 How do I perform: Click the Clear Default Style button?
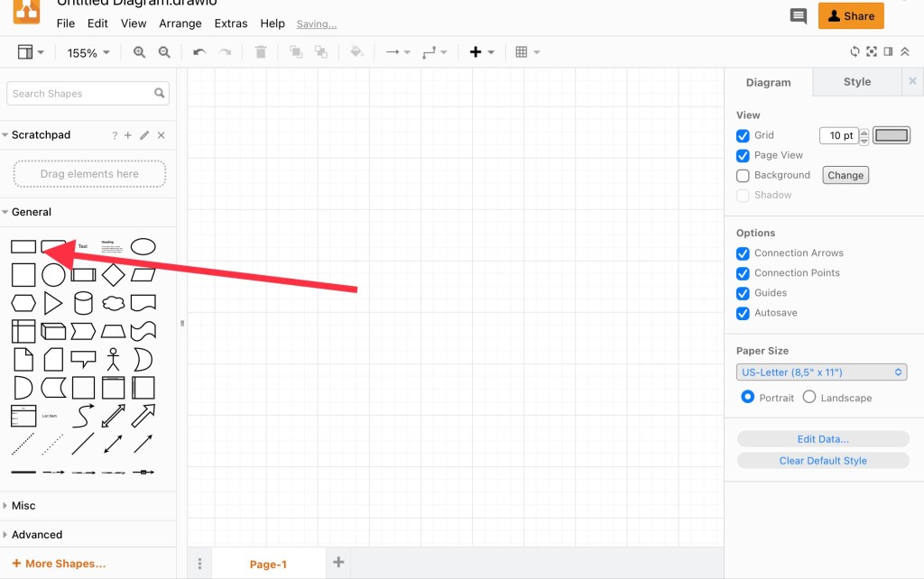pyautogui.click(x=823, y=460)
